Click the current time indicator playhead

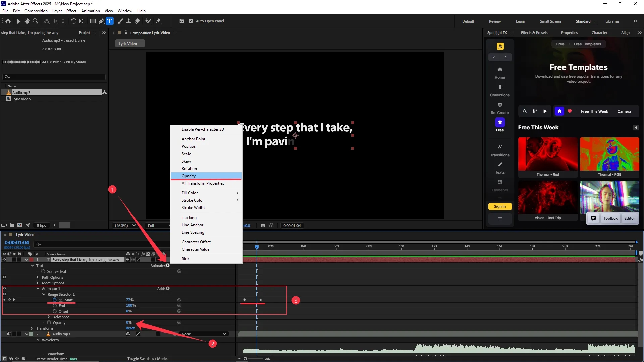tap(257, 247)
